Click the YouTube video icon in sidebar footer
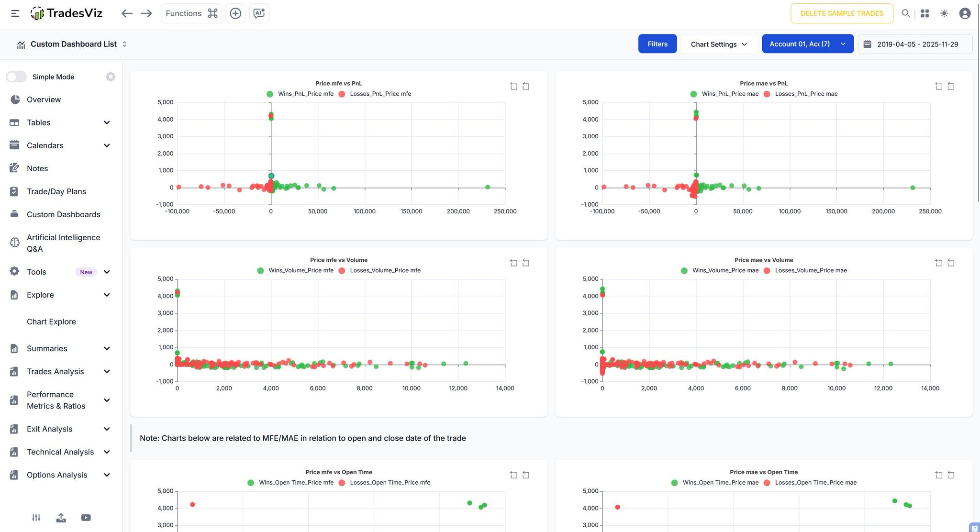980x532 pixels. click(x=86, y=518)
